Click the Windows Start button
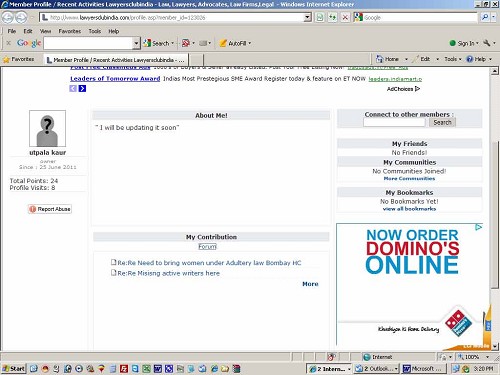Viewport: 500px width, 375px height. point(13,368)
